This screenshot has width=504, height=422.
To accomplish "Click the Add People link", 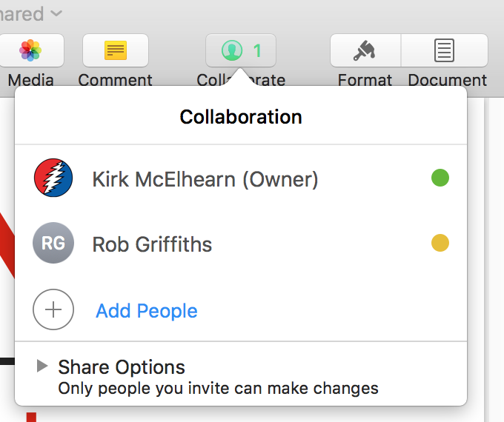I will tap(147, 311).
